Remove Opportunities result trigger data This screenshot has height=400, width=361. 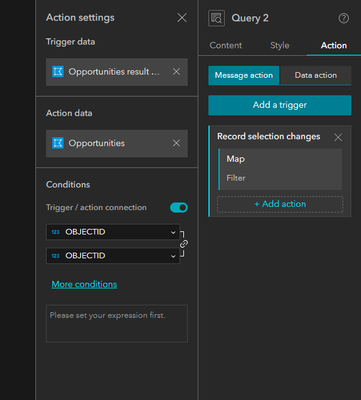click(x=176, y=72)
